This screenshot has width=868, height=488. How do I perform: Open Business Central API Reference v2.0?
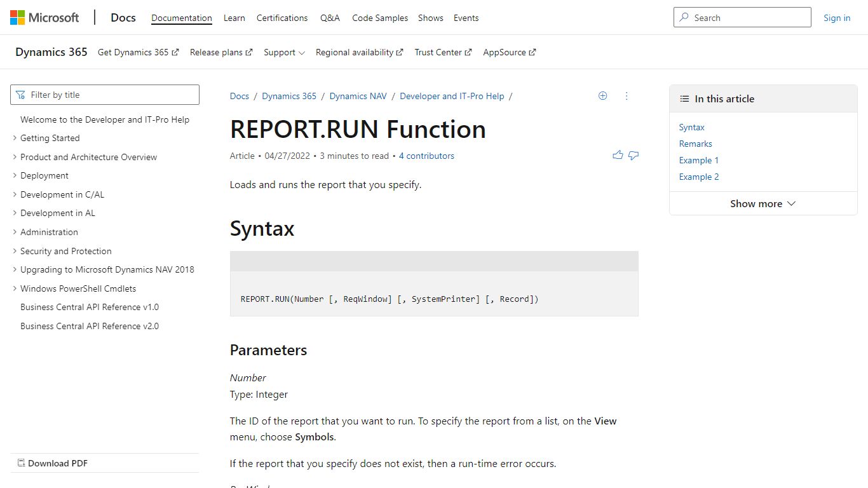(90, 326)
